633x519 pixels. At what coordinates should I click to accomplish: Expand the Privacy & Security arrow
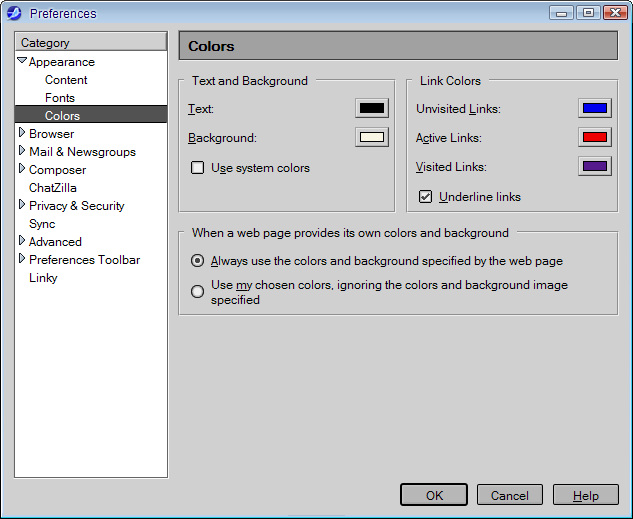(22, 205)
